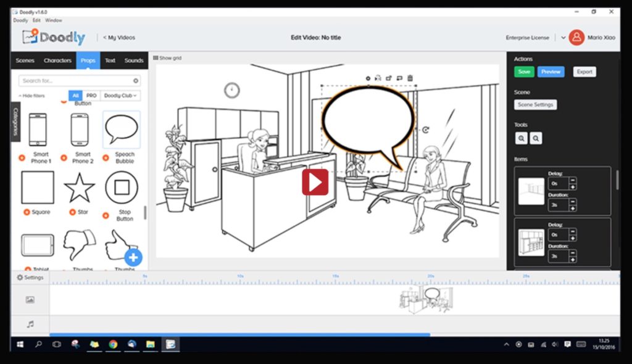Select the cabinet item thumbnail in Items
Image resolution: width=632 pixels, height=364 pixels.
(x=531, y=242)
